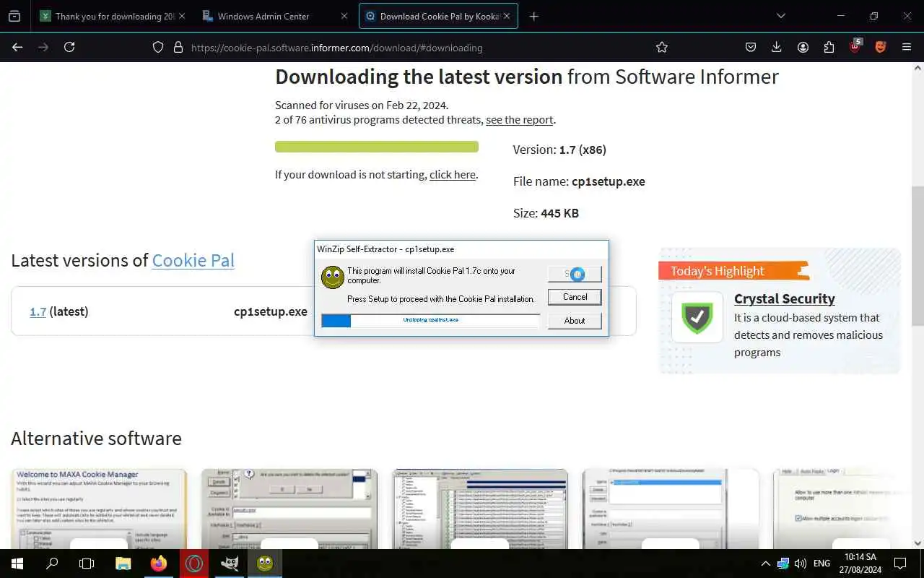Click the Crystal Security shield icon

[x=697, y=317]
